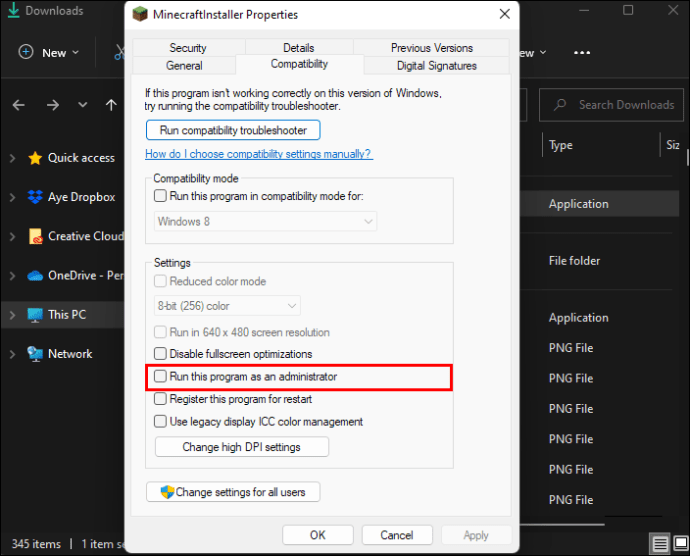
Task: Open the New dropdown chevron in Explorer toolbar
Action: 76,52
